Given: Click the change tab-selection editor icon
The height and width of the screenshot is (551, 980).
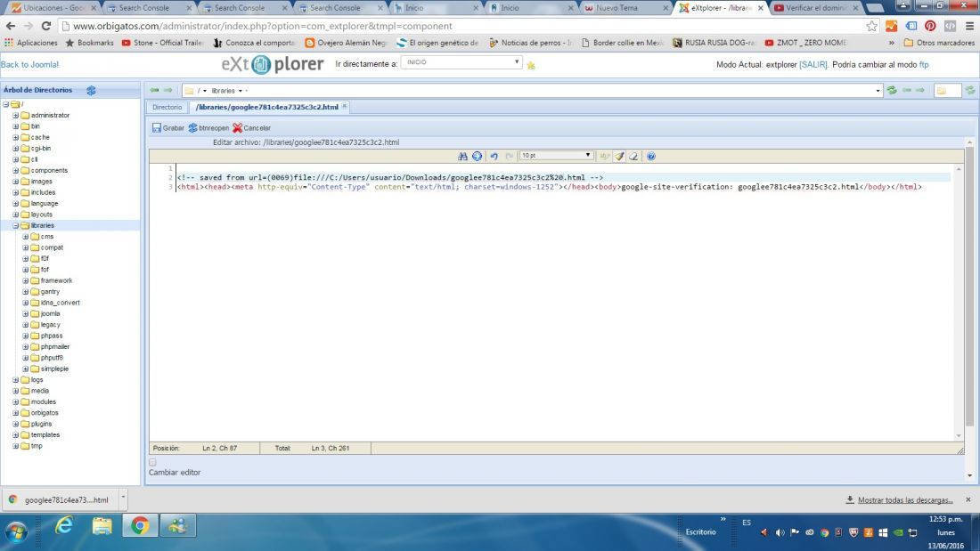Looking at the screenshot, I should tap(604, 156).
